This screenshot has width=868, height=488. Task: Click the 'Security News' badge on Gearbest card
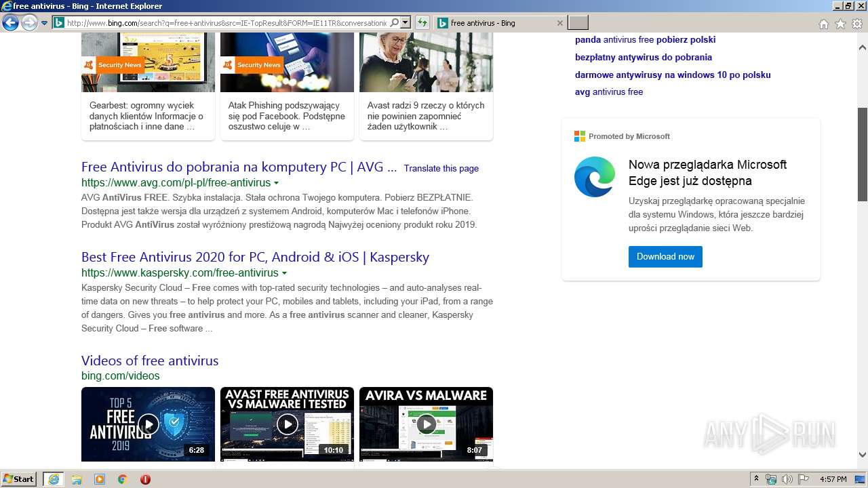point(113,65)
